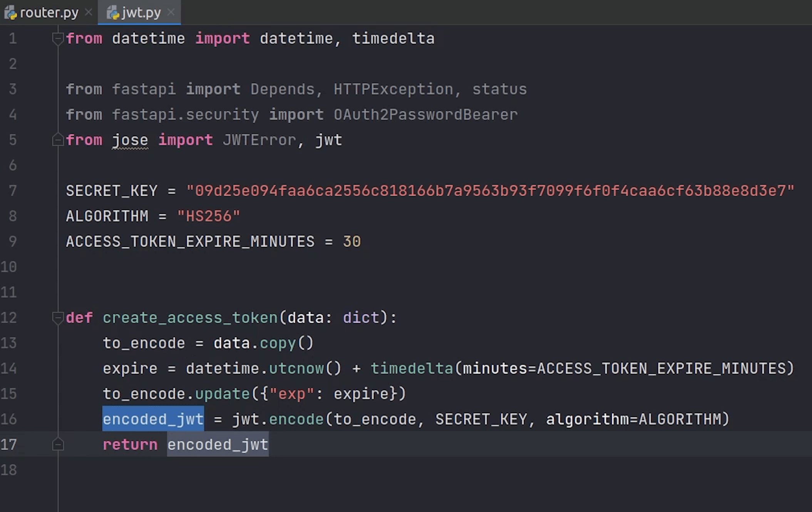Click the highlighted encoded_jwt variable

point(153,419)
